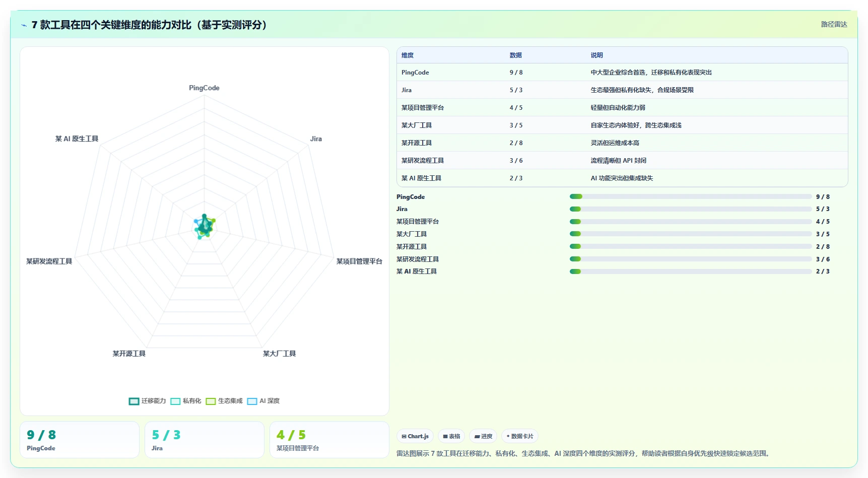
Task: Click the PingCode axis label on the radar chart
Action: click(x=204, y=88)
